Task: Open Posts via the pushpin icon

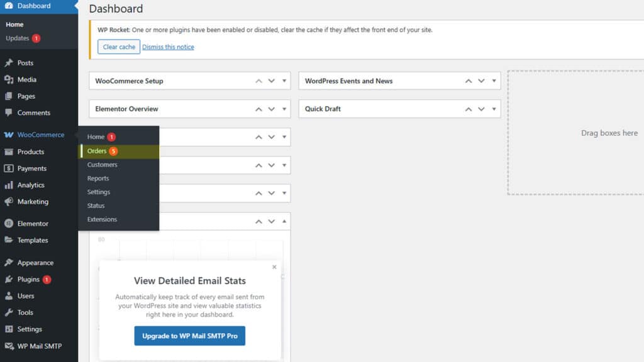Action: [9, 63]
